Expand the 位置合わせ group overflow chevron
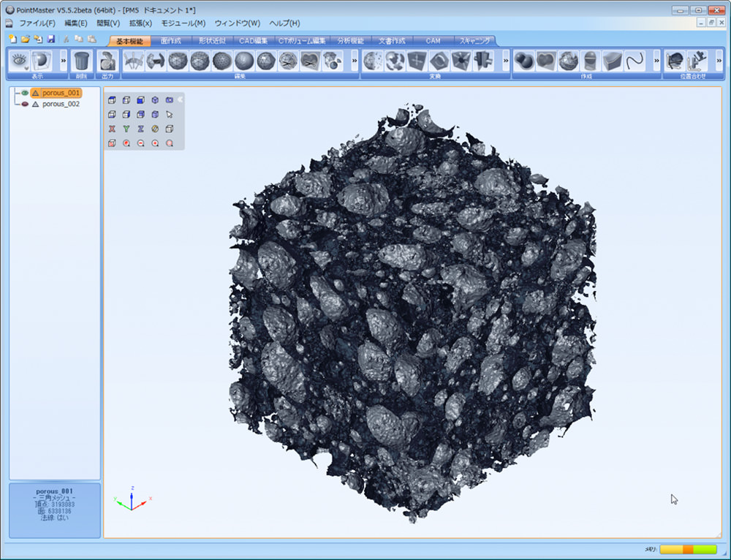Screen dimensions: 731x560 (719, 61)
